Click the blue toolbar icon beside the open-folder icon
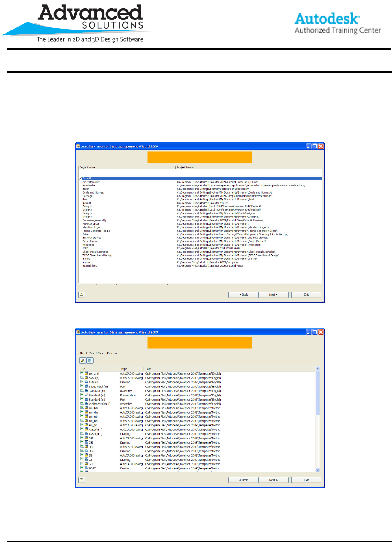The width and height of the screenshot is (392, 542). [90, 361]
